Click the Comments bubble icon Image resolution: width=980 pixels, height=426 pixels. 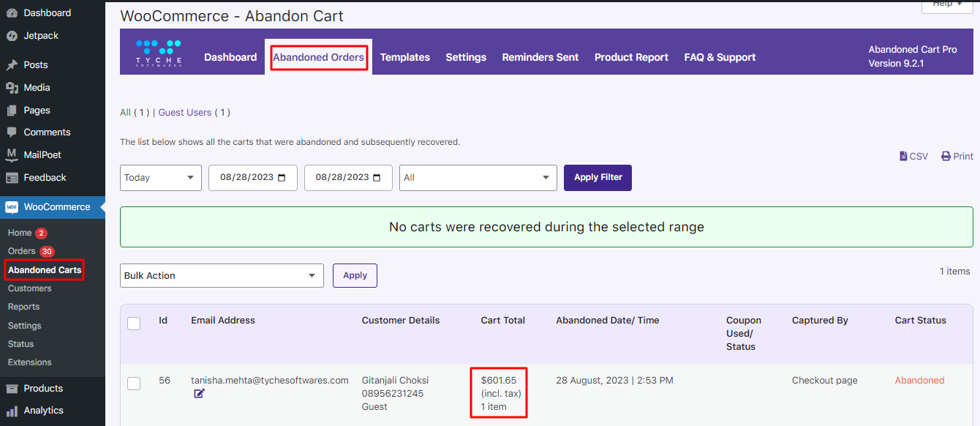click(x=12, y=132)
